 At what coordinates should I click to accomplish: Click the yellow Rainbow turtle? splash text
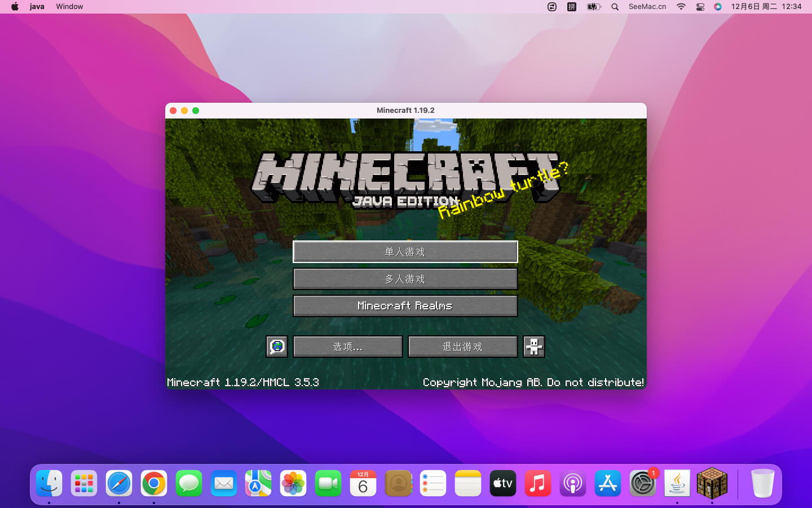click(x=504, y=190)
